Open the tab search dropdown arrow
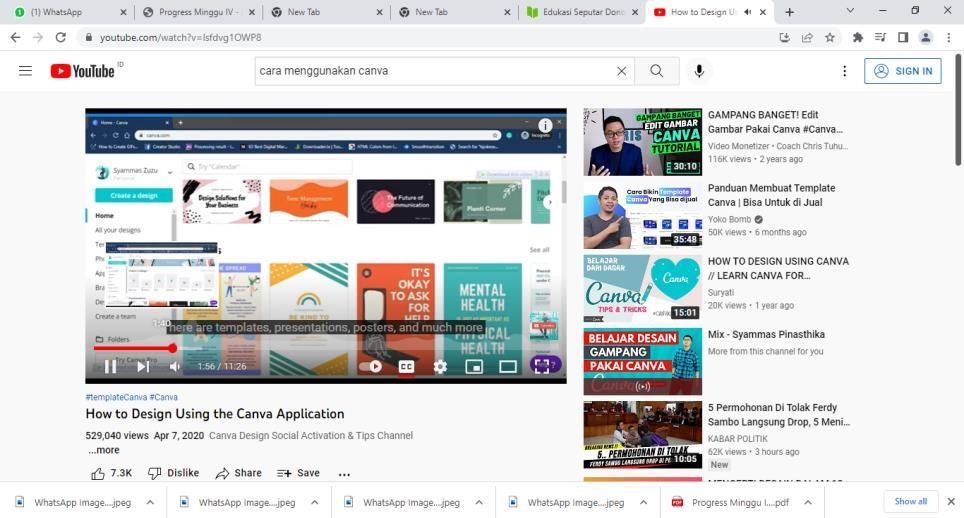The width and height of the screenshot is (964, 518). (x=850, y=11)
